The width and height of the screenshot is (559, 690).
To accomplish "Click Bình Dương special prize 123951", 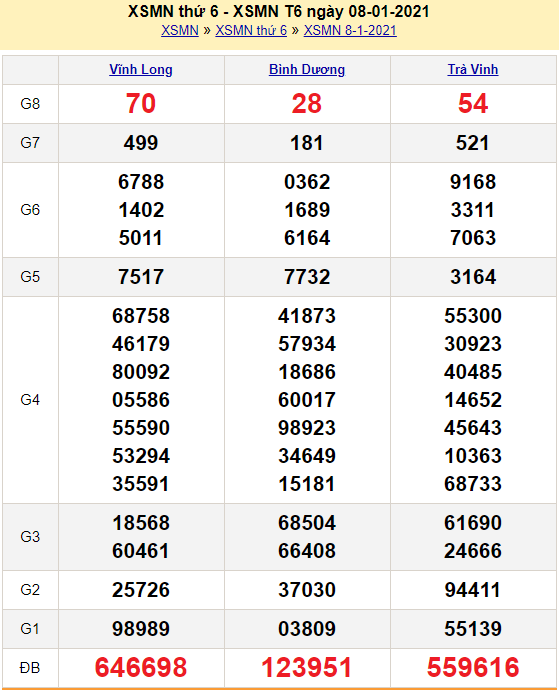I will (x=307, y=667).
